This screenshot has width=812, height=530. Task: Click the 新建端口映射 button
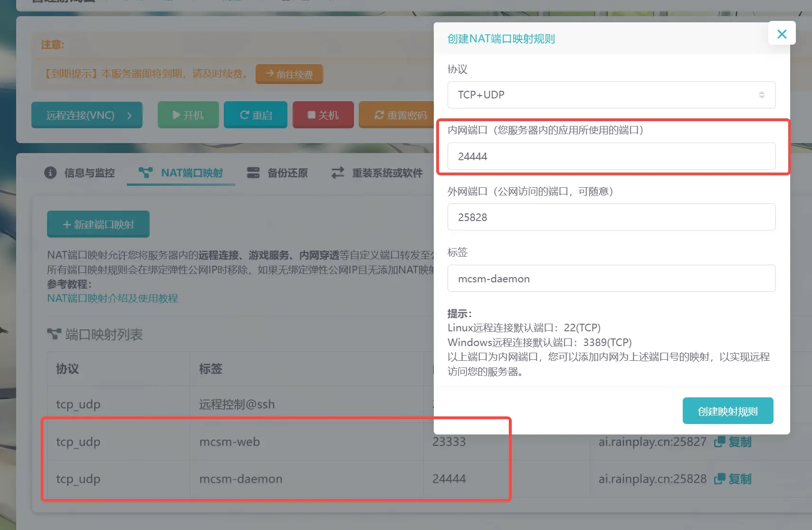pos(98,224)
